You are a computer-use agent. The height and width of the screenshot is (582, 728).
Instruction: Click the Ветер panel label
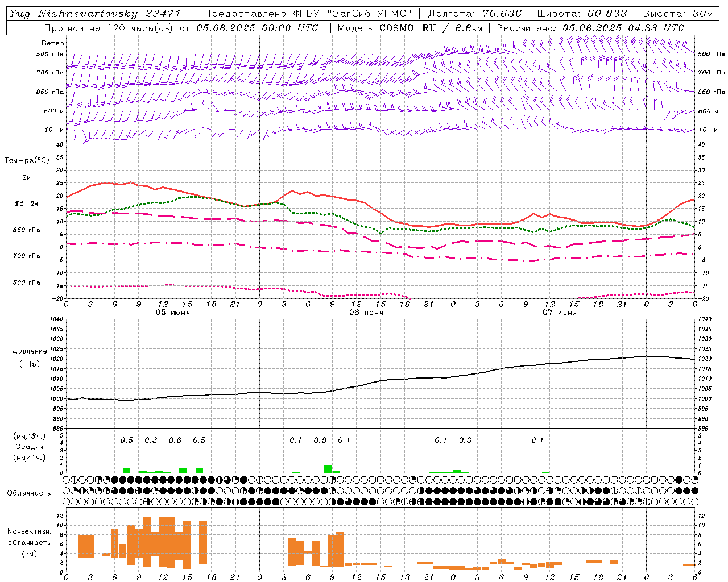pos(53,43)
